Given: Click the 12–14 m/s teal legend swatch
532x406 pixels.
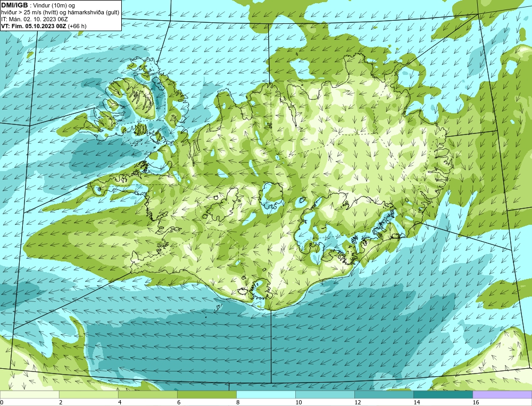Looking at the screenshot, I should point(384,394).
